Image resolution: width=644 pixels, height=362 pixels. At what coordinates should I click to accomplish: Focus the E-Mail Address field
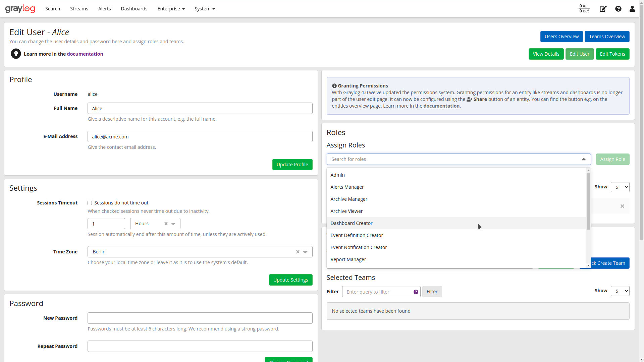click(x=200, y=137)
